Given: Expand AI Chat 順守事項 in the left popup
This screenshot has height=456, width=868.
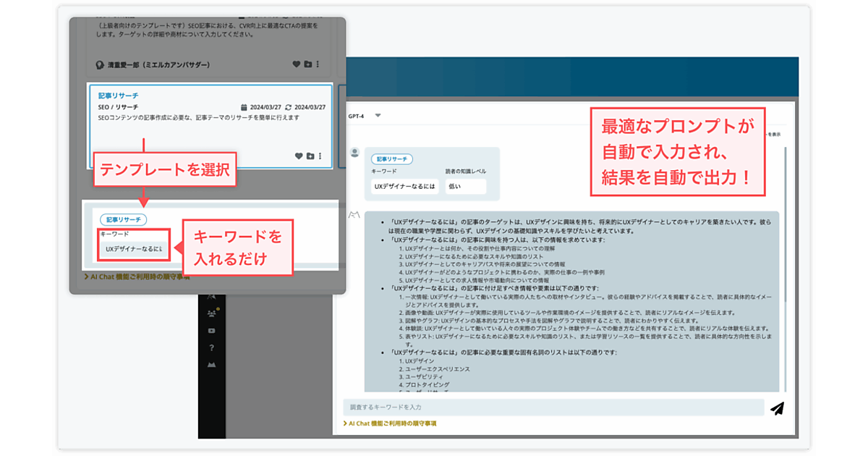Looking at the screenshot, I should tap(137, 276).
